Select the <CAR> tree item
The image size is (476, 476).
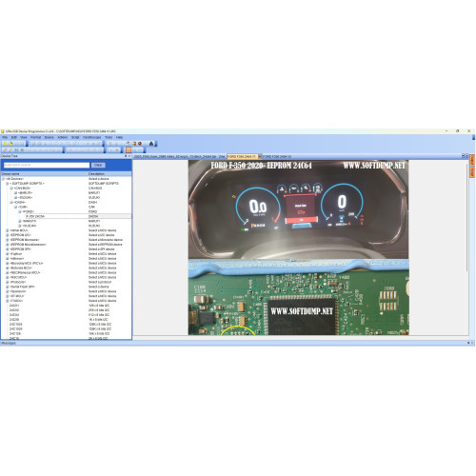click(x=23, y=207)
